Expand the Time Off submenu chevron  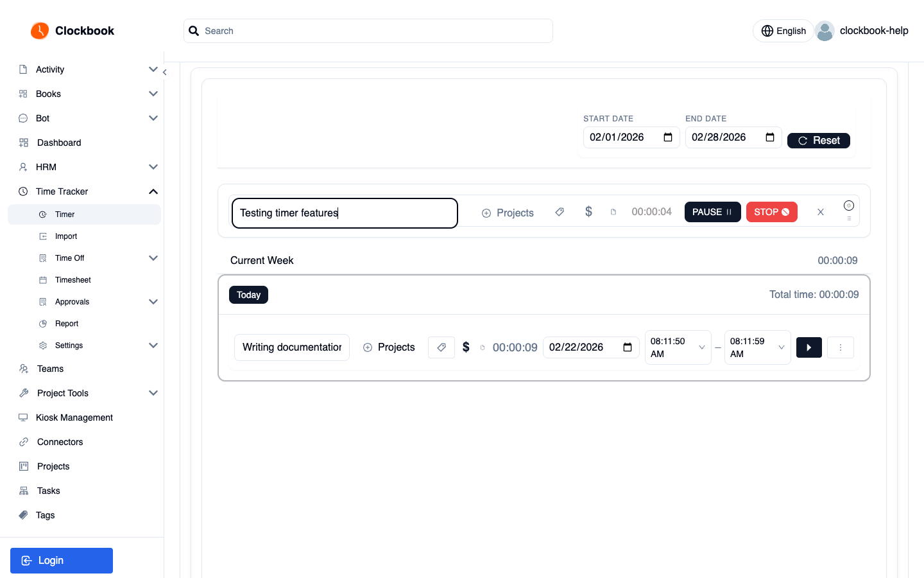(x=153, y=258)
